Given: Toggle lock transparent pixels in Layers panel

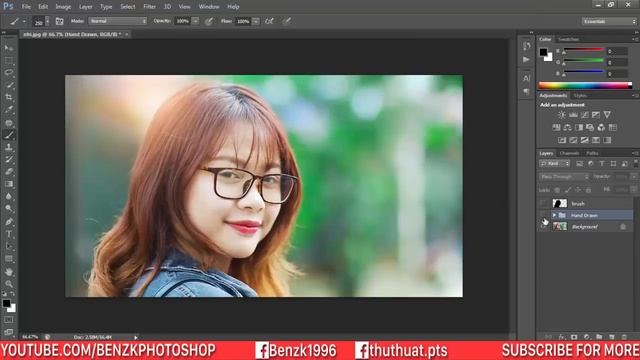Looking at the screenshot, I should (558, 190).
